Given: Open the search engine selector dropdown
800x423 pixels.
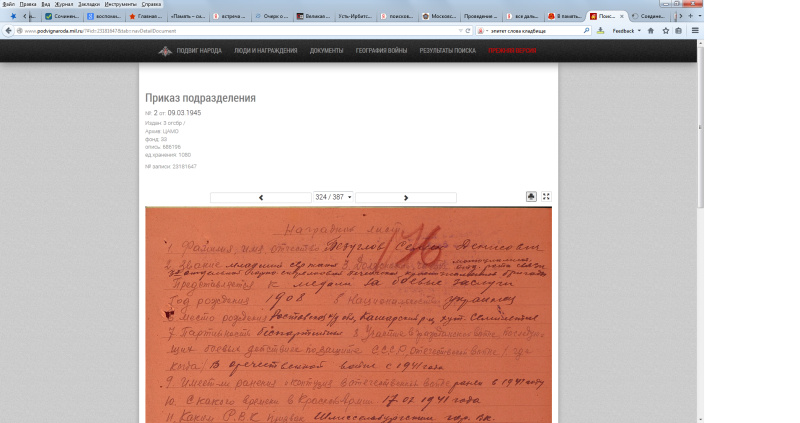Looking at the screenshot, I should tap(482, 31).
